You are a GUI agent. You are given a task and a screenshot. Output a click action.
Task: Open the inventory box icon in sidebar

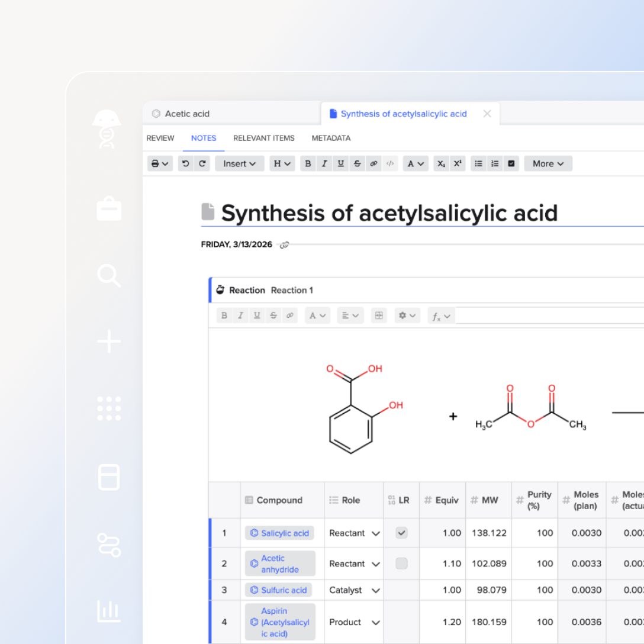pyautogui.click(x=109, y=477)
